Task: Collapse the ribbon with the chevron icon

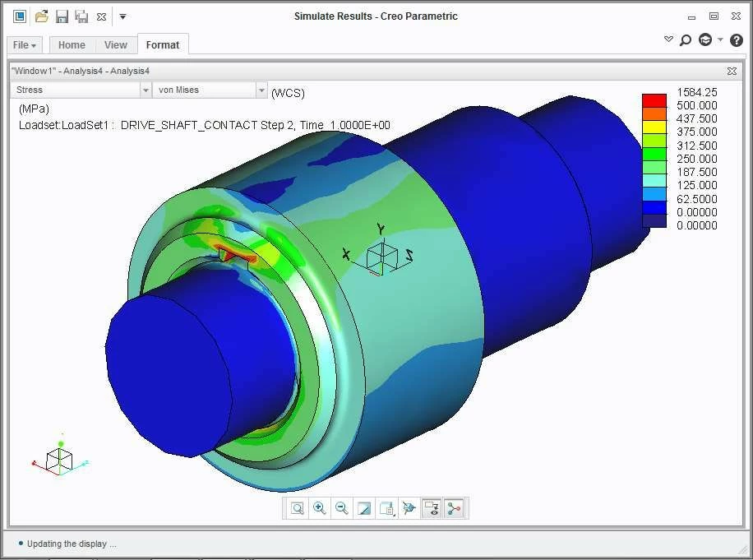Action: pyautogui.click(x=668, y=39)
